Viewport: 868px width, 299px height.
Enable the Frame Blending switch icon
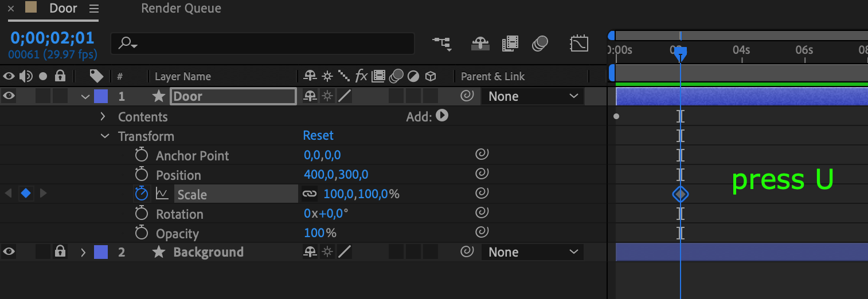(x=510, y=44)
